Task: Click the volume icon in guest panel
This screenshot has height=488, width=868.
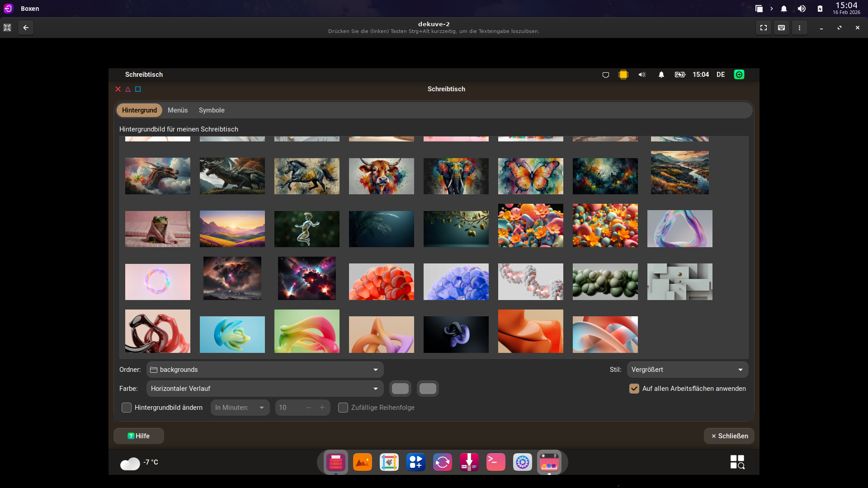Action: [642, 75]
